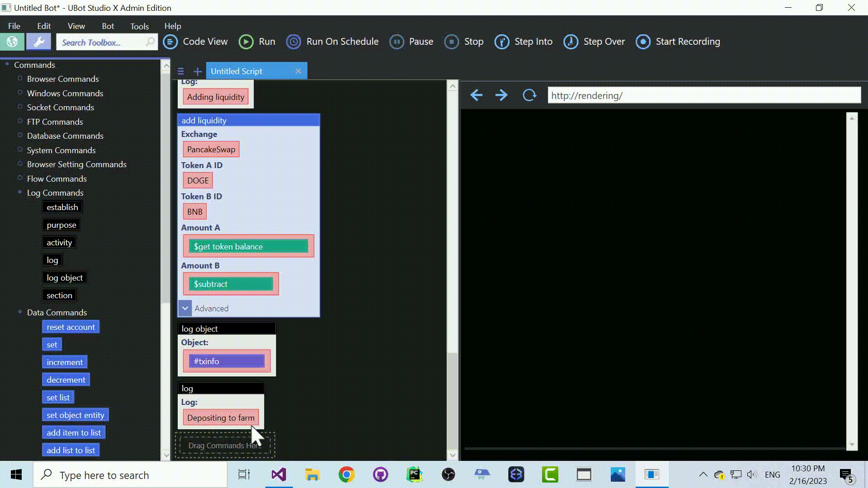Close the Untitled Script tab
This screenshot has height=488, width=868.
pos(298,71)
